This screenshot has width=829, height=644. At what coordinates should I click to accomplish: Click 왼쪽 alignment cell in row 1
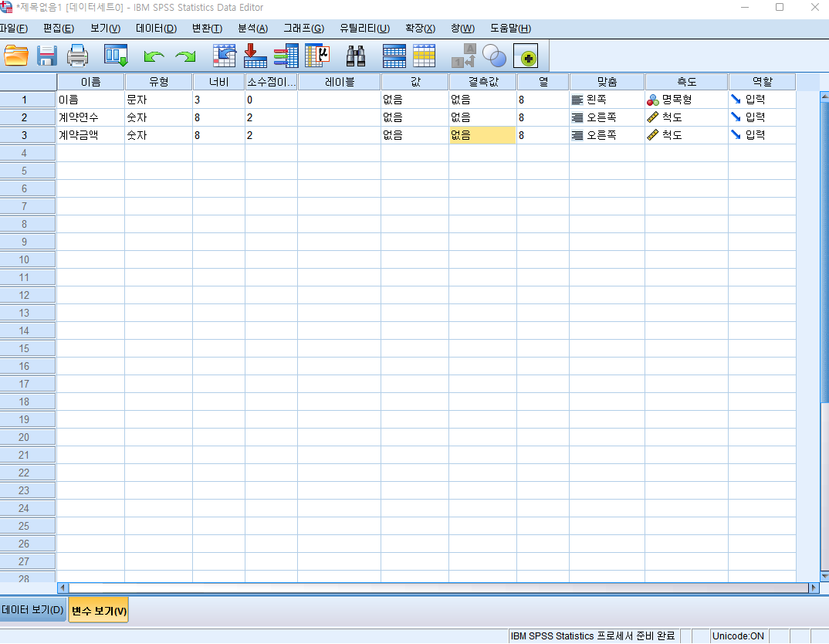(607, 100)
